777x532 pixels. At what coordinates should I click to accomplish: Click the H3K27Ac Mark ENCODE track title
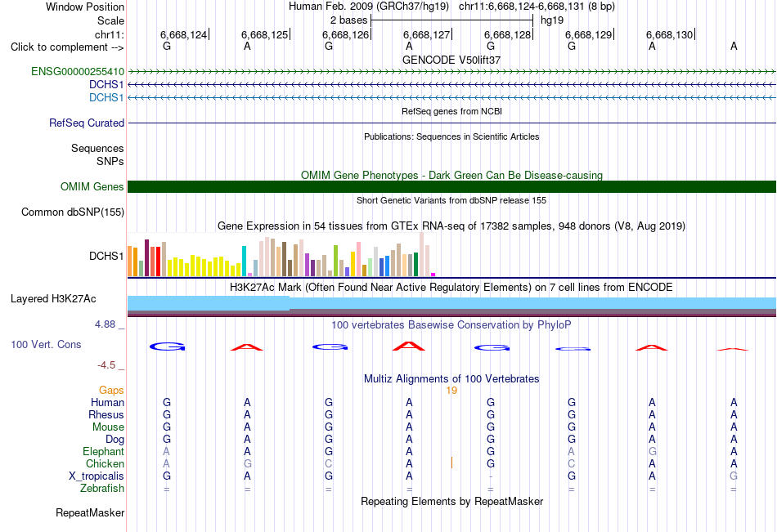[x=451, y=288]
